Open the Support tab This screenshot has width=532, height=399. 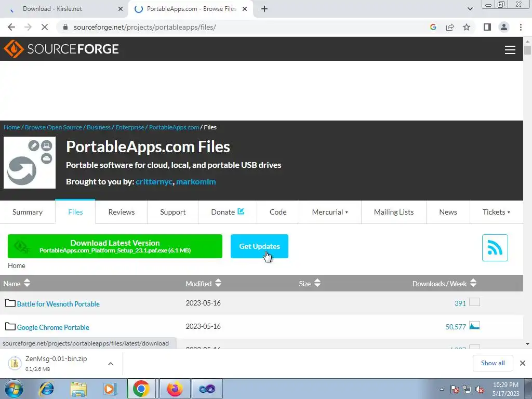click(x=172, y=212)
